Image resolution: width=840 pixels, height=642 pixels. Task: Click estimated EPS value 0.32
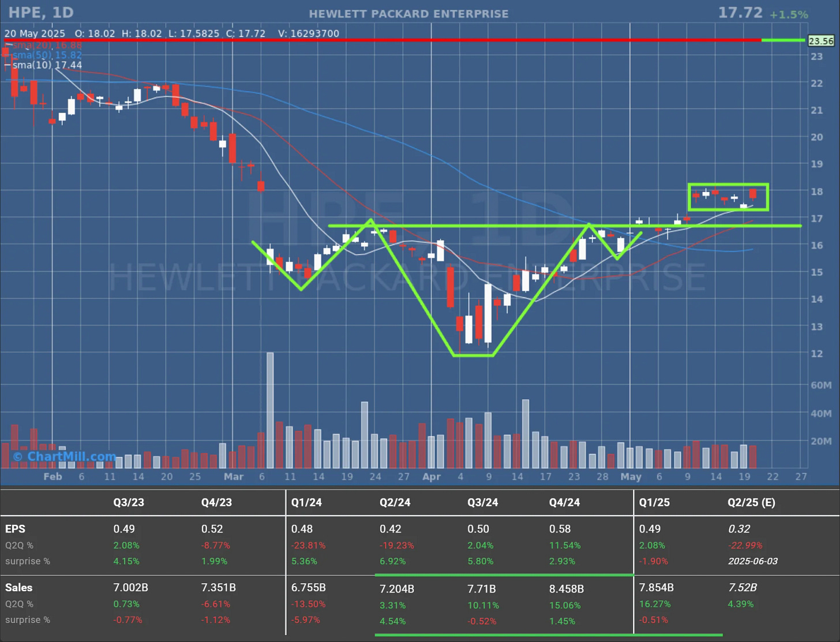[x=739, y=529]
